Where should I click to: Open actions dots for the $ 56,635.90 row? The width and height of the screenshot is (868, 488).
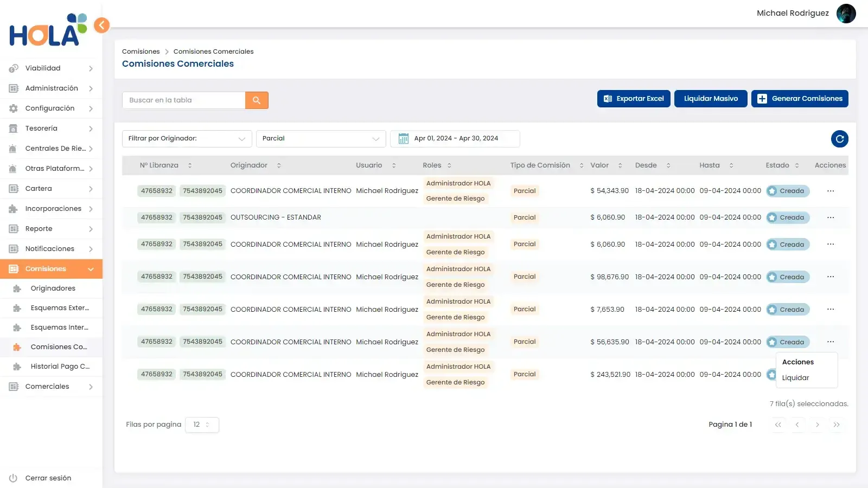click(830, 342)
